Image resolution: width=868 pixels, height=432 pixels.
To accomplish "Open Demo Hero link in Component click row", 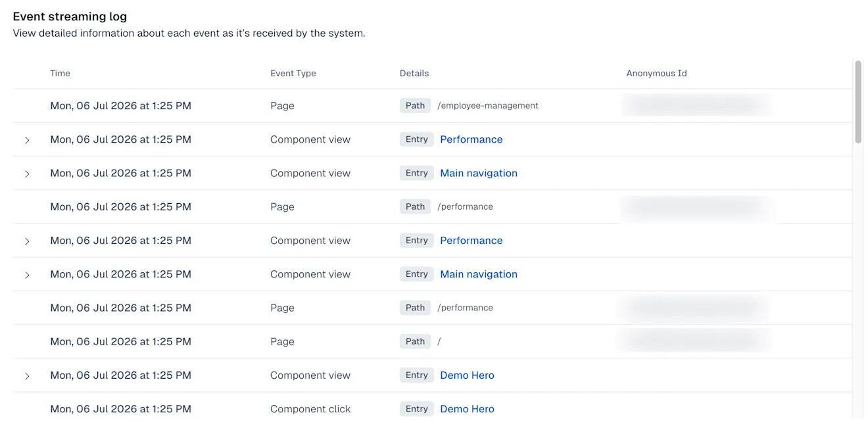I will click(x=467, y=409).
